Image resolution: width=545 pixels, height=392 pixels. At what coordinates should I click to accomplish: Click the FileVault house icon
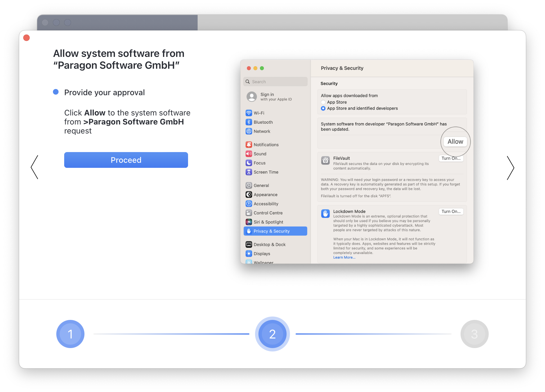(x=325, y=161)
